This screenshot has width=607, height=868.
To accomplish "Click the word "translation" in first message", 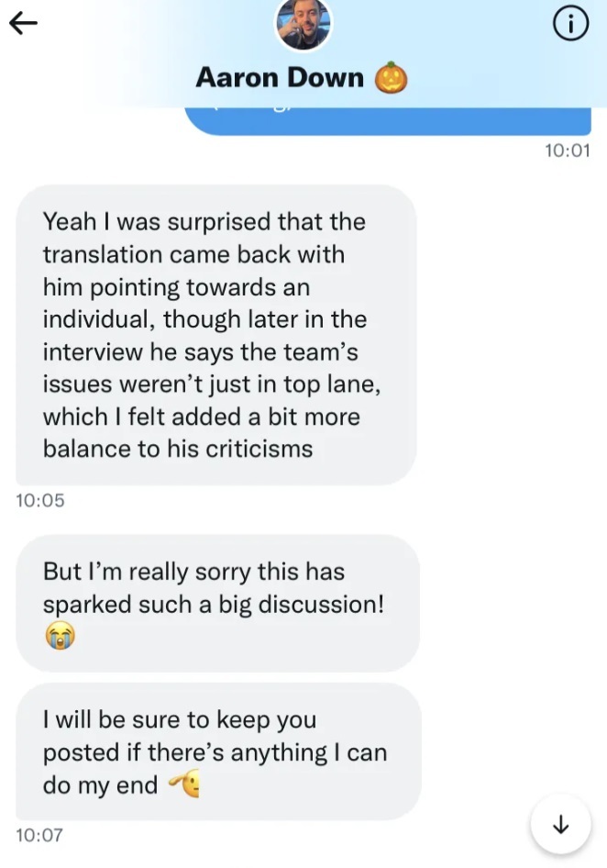I will tap(102, 254).
